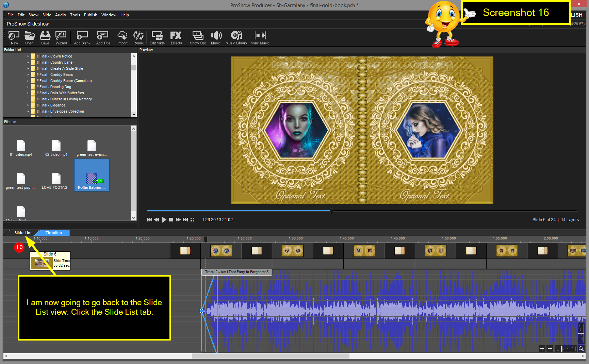
Task: Open the Slide menu
Action: [x=47, y=15]
